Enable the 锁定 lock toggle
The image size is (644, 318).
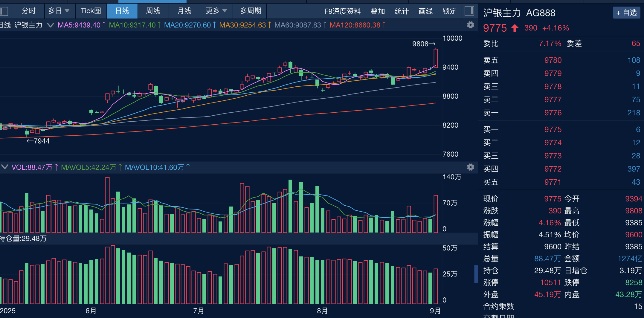(x=448, y=11)
